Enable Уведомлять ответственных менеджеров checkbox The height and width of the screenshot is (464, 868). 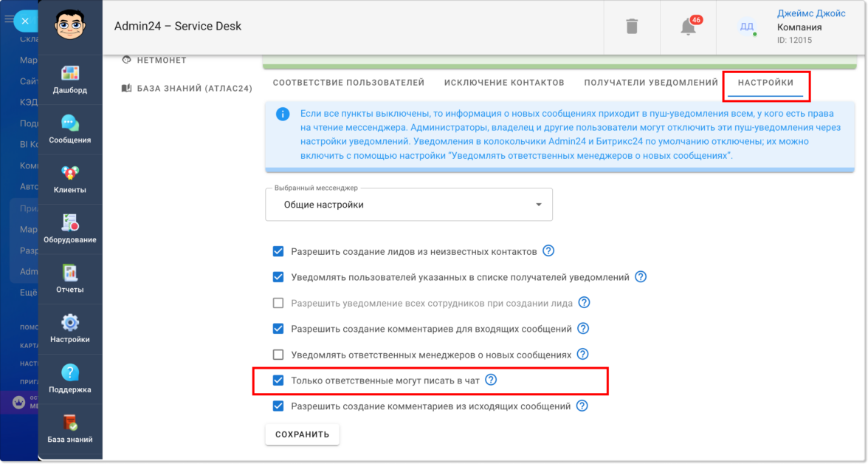278,354
